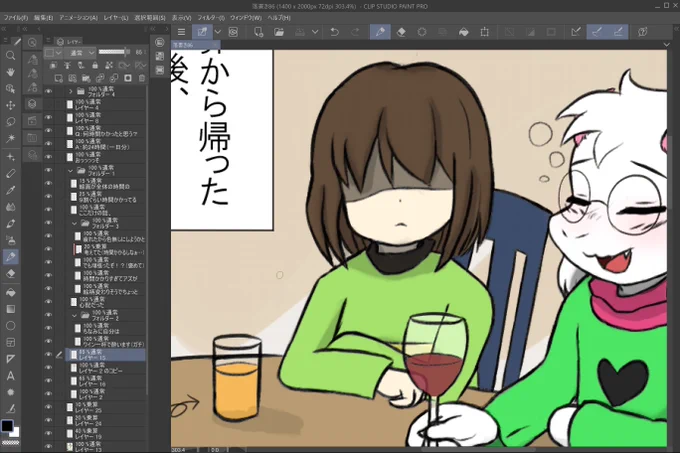Click the Deselect dotted-circle icon in command bar
This screenshot has height=453, width=680.
pyautogui.click(x=422, y=32)
